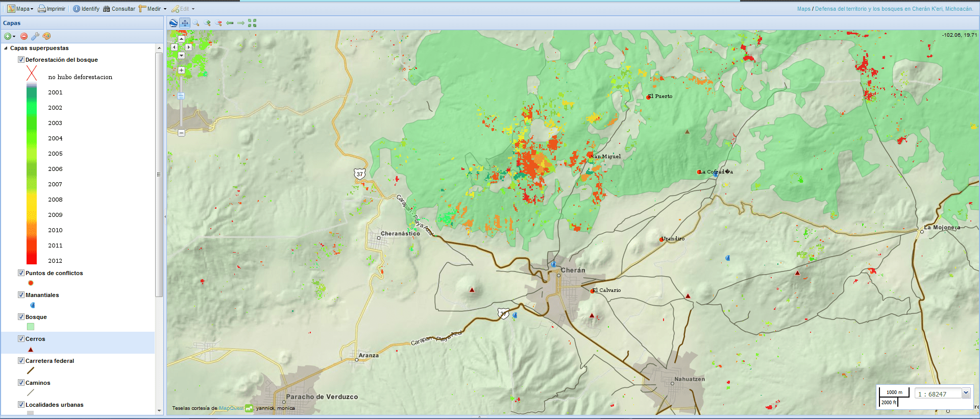
Task: Click the zoom out magnifier tool
Action: click(x=218, y=23)
